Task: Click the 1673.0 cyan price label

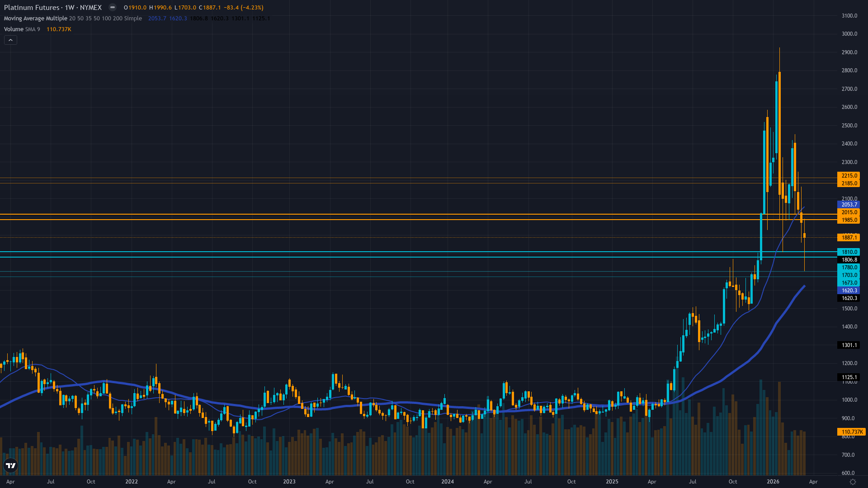Action: coord(849,283)
